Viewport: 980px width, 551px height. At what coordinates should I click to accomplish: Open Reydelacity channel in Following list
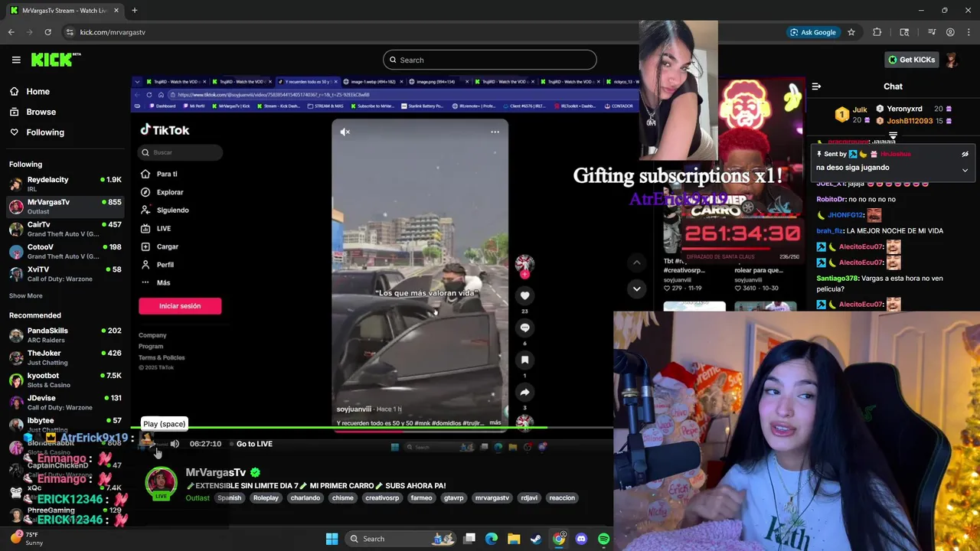65,184
